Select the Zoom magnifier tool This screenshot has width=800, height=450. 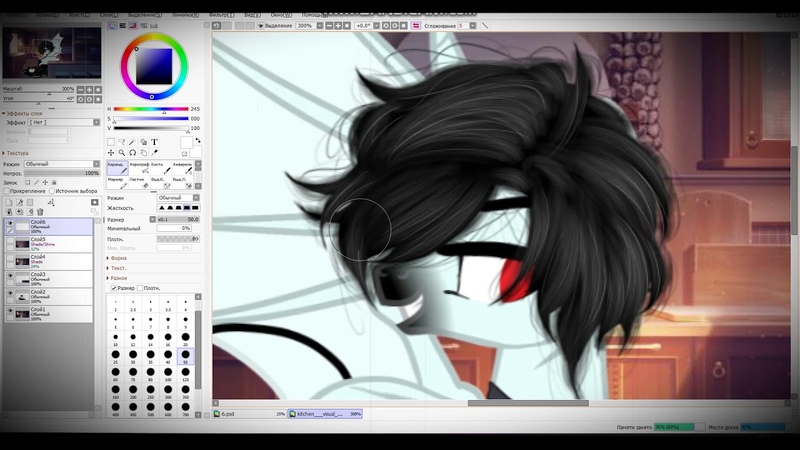121,153
